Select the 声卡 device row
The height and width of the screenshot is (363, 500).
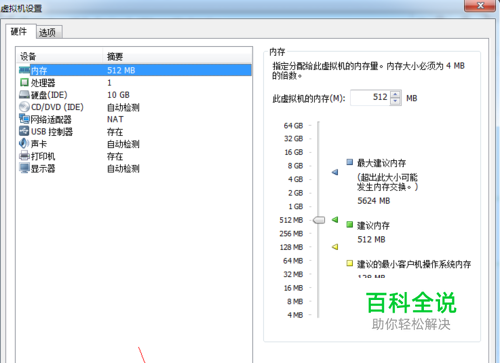pyautogui.click(x=135, y=144)
